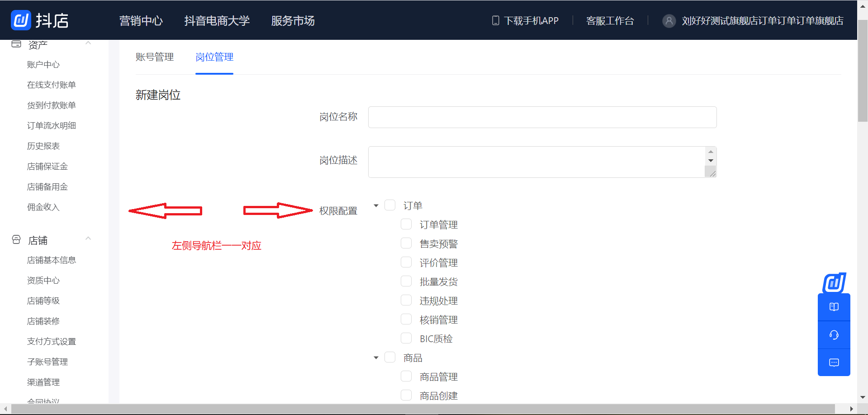Click the 资产 section heading in sidebar
Screen dimensions: 868x415
coord(38,44)
